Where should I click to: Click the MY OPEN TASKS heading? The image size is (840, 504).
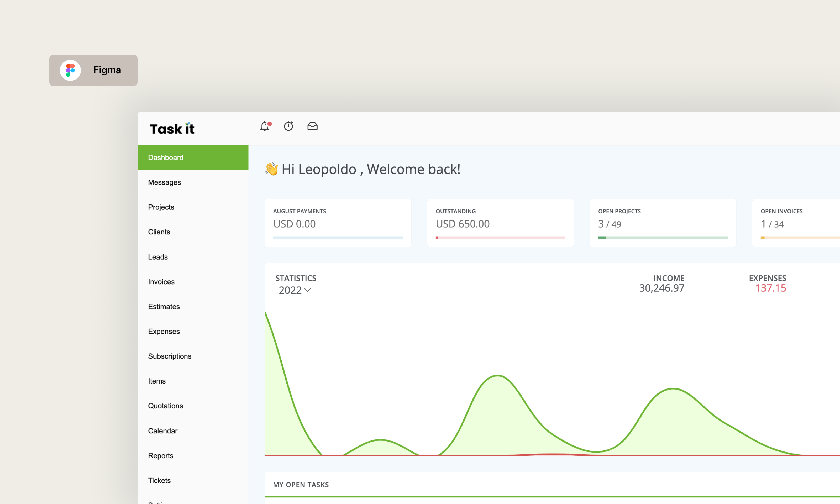point(301,485)
